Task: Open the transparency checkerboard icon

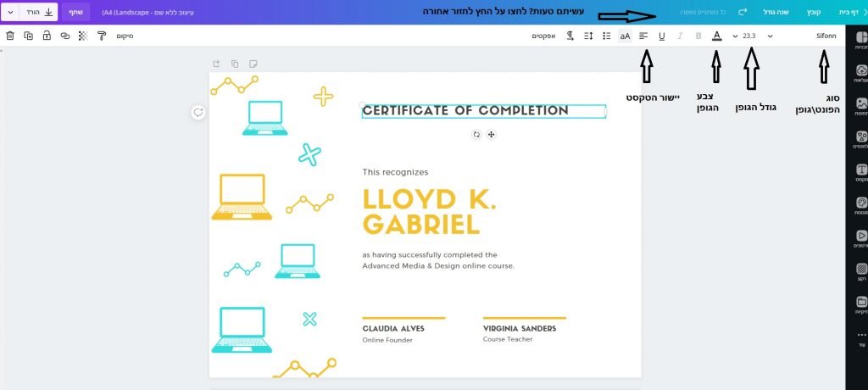Action: click(x=82, y=36)
